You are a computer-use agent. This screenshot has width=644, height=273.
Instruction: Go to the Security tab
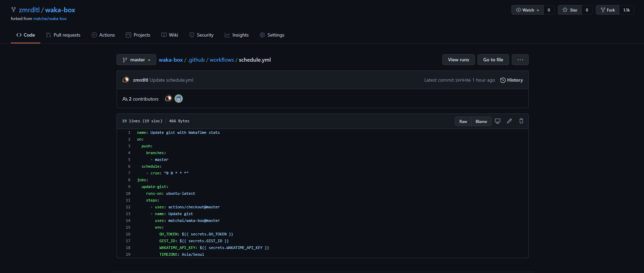click(201, 35)
